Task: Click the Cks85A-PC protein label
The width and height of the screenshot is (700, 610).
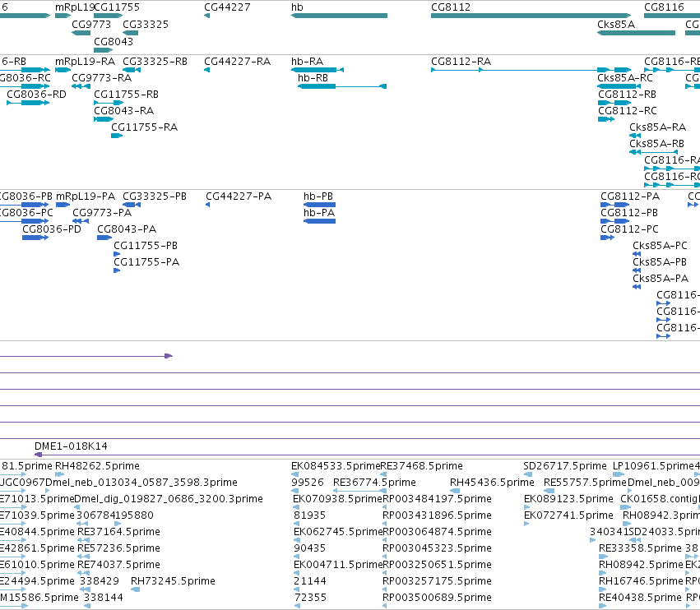Action: tap(660, 247)
